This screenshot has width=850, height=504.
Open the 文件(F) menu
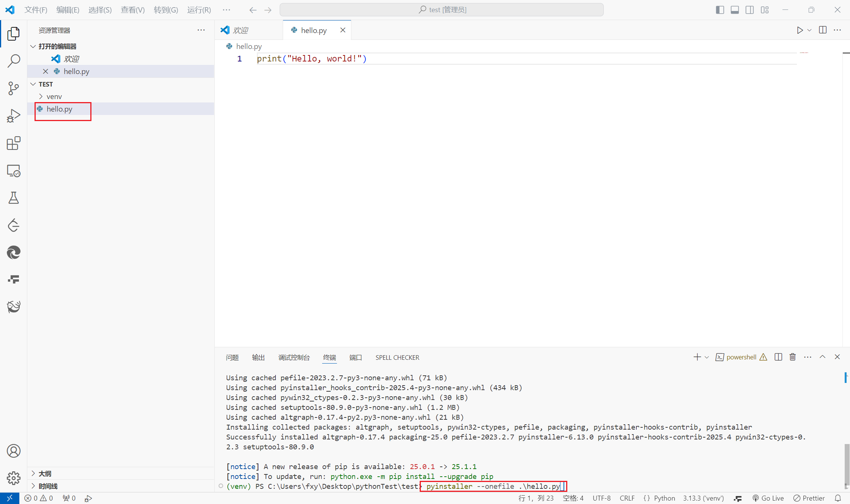[36, 10]
